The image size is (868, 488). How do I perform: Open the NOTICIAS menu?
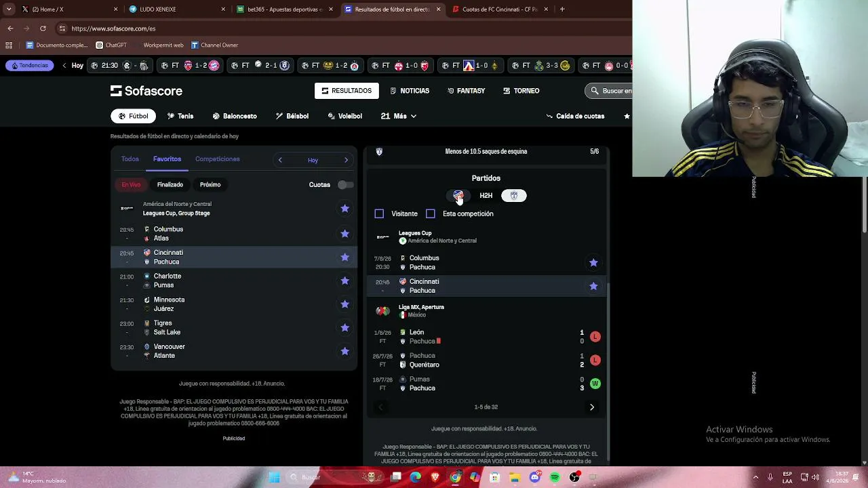coord(410,91)
